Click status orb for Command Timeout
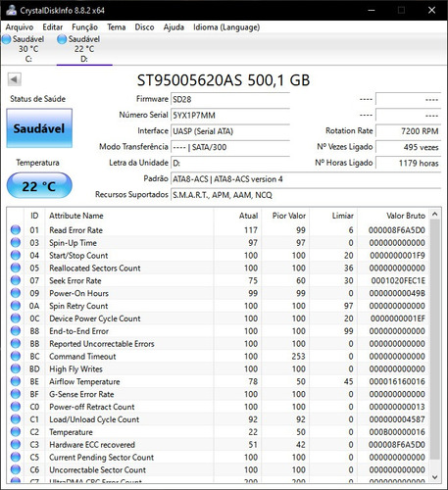 pos(16,356)
